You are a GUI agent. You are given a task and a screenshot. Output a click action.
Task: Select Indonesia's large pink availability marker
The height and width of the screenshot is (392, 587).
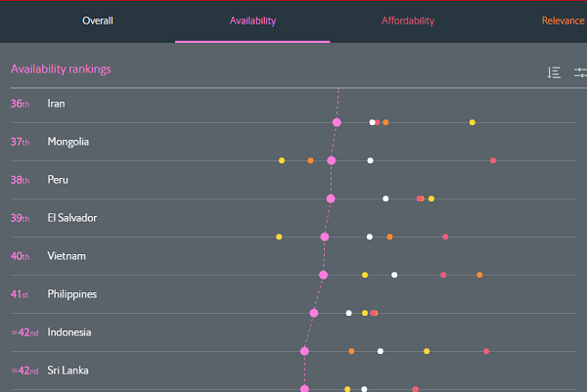point(304,351)
